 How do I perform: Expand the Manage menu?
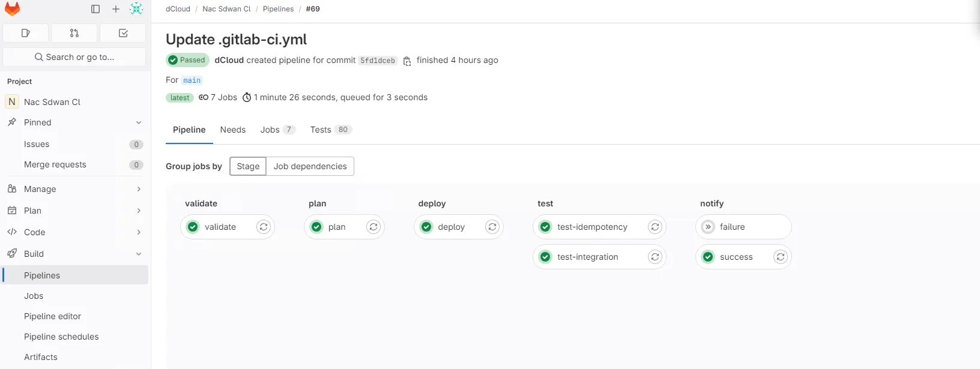(x=139, y=189)
